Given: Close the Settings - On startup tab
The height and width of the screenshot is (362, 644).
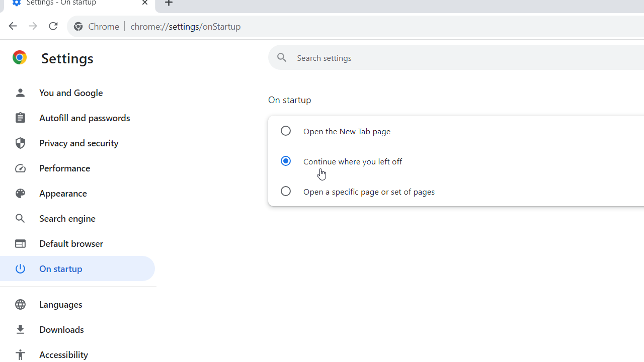Looking at the screenshot, I should [145, 3].
